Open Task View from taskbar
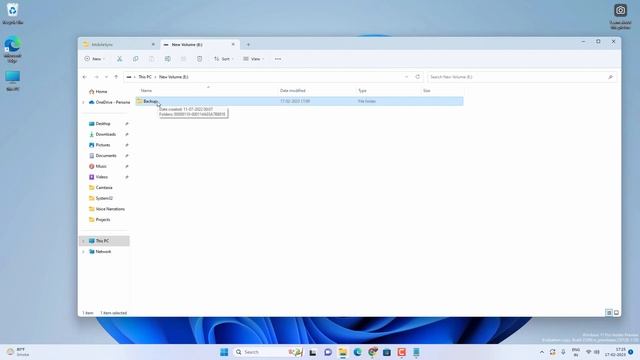640x360 pixels. pyautogui.click(x=313, y=352)
